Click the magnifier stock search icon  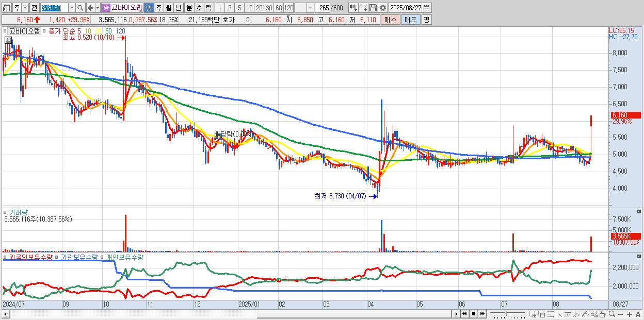pyautogui.click(x=81, y=8)
